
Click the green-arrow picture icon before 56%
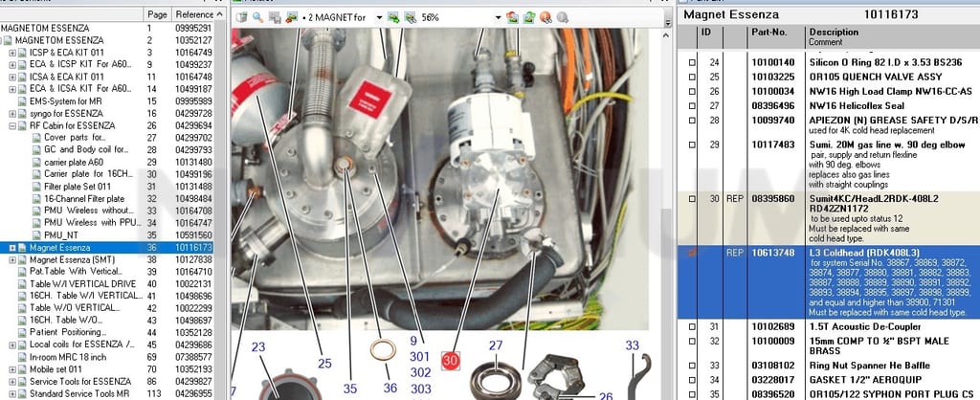(393, 17)
